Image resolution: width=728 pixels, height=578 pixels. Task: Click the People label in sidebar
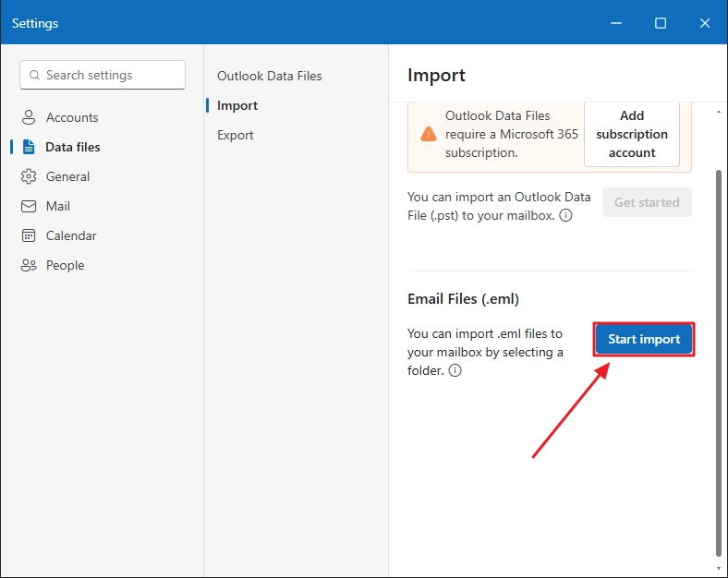coord(65,265)
